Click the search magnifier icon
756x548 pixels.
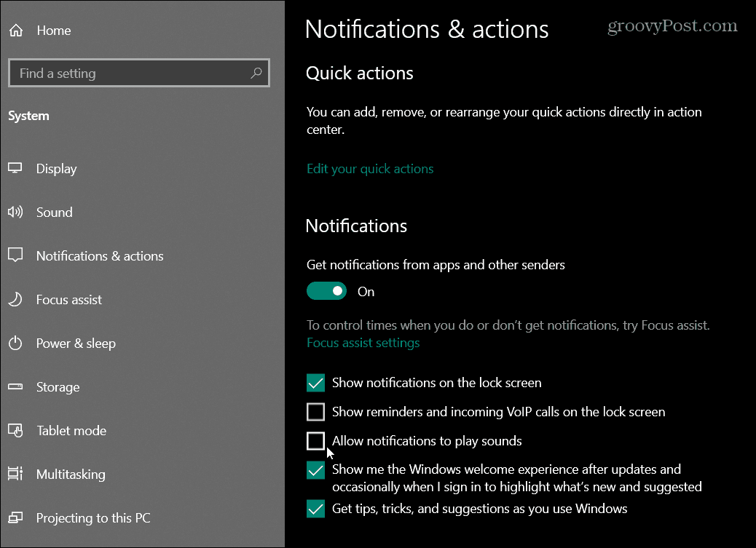click(256, 73)
